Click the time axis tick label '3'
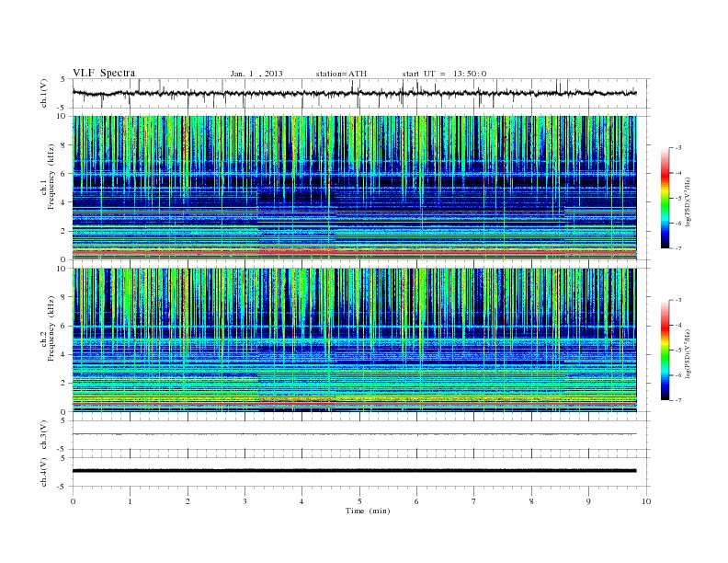The height and width of the screenshot is (563, 728). 245,501
